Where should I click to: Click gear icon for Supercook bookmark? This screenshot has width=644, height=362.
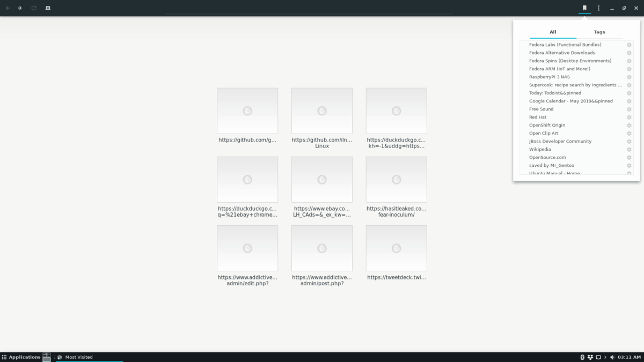(x=629, y=85)
